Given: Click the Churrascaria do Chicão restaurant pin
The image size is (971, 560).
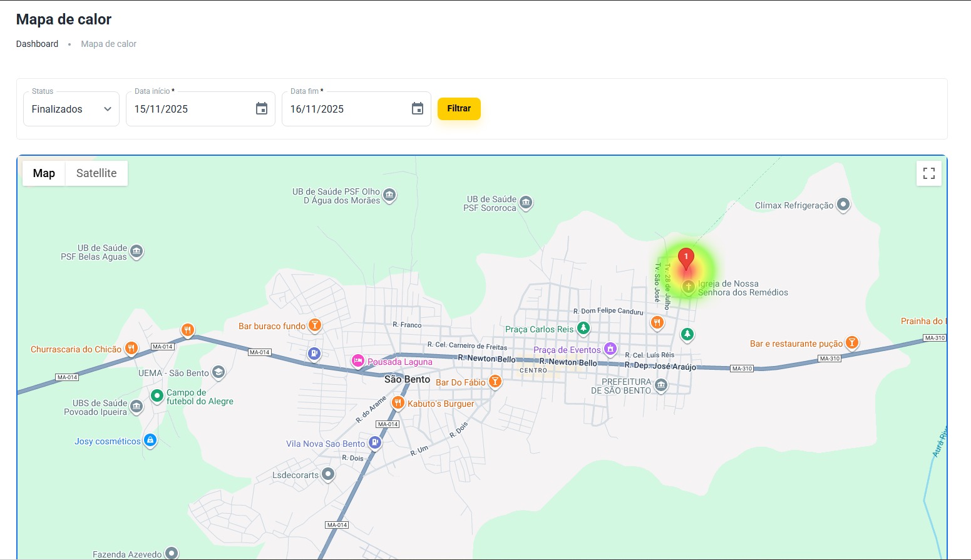Looking at the screenshot, I should pyautogui.click(x=131, y=349).
